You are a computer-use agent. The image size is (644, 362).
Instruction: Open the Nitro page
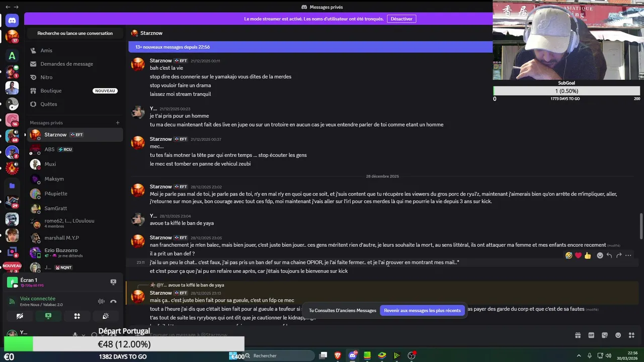coord(74,77)
